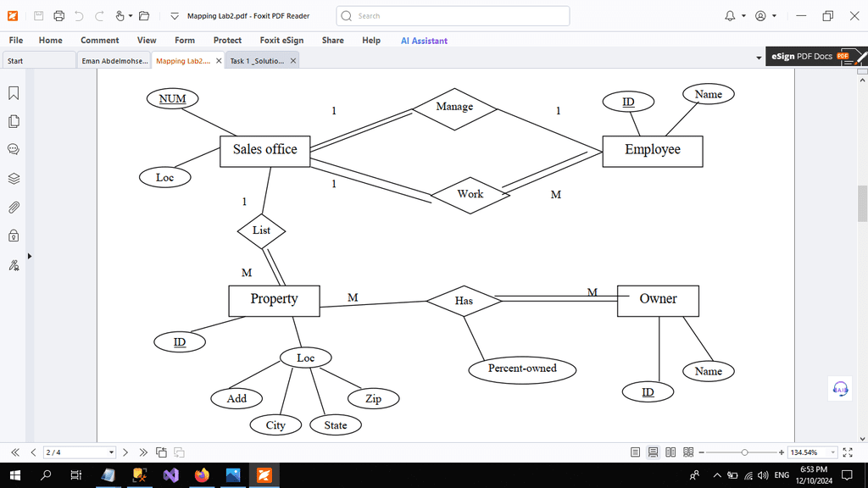This screenshot has width=868, height=488.
Task: Open the Protect tab
Action: pyautogui.click(x=227, y=41)
